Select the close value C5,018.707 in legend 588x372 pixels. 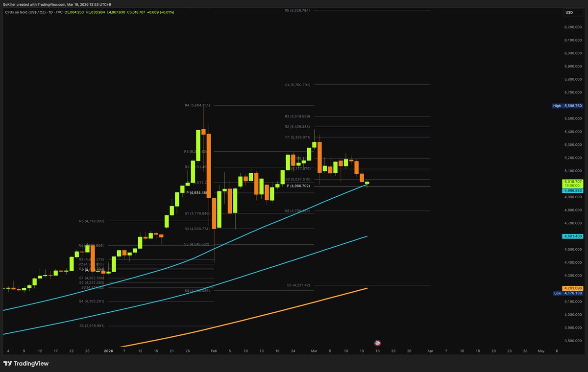click(x=137, y=12)
